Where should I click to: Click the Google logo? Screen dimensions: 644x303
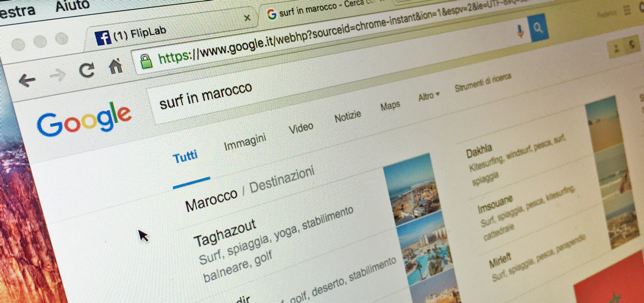84,120
